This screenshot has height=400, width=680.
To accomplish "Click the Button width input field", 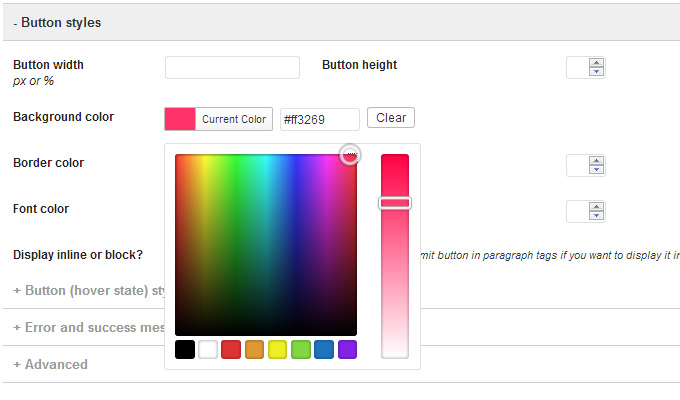I will coord(232,67).
